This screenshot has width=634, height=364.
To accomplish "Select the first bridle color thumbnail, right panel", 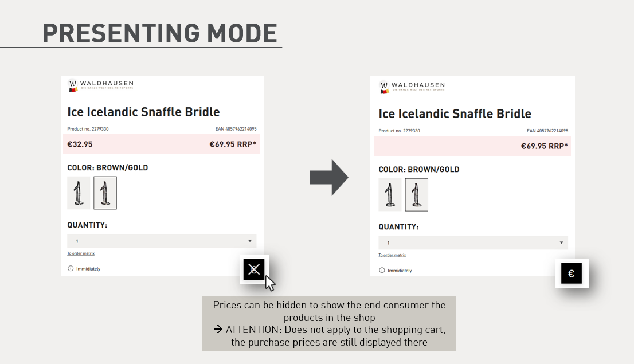I will coord(390,194).
